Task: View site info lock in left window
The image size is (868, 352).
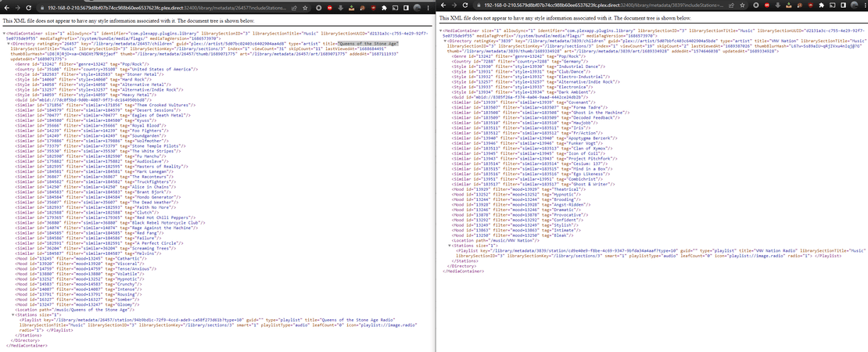Action: pyautogui.click(x=42, y=8)
